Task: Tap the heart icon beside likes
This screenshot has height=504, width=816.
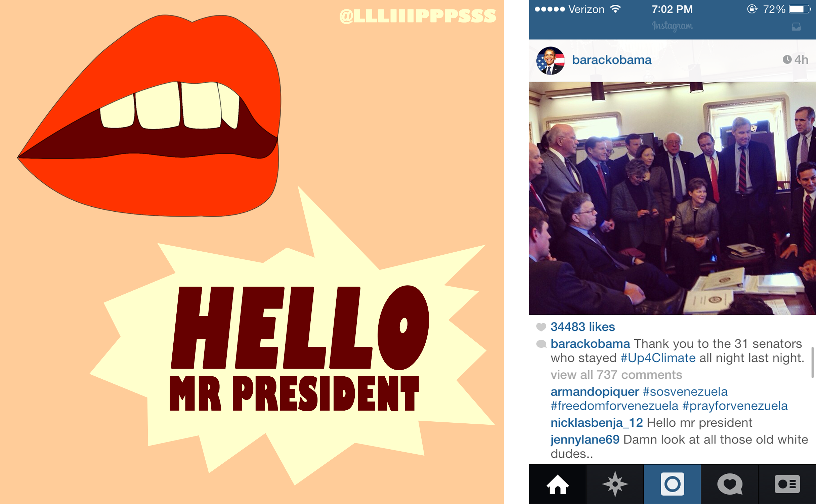Action: pyautogui.click(x=541, y=327)
